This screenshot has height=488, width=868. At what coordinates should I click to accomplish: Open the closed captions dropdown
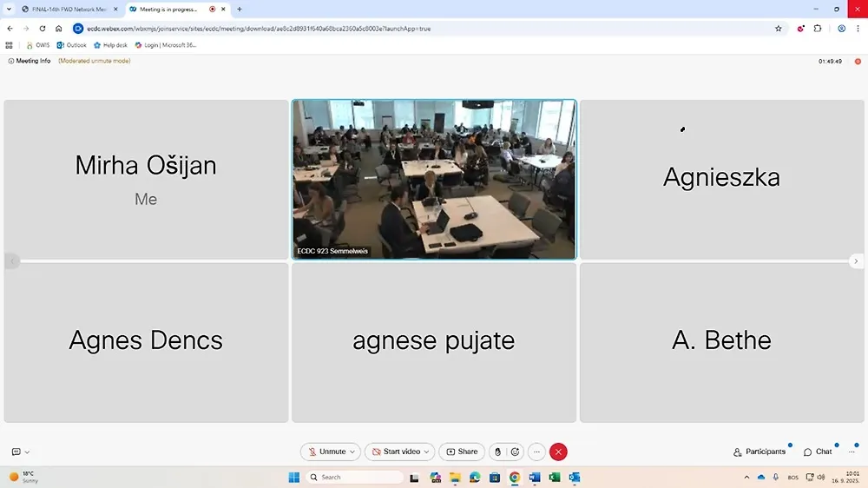21,452
